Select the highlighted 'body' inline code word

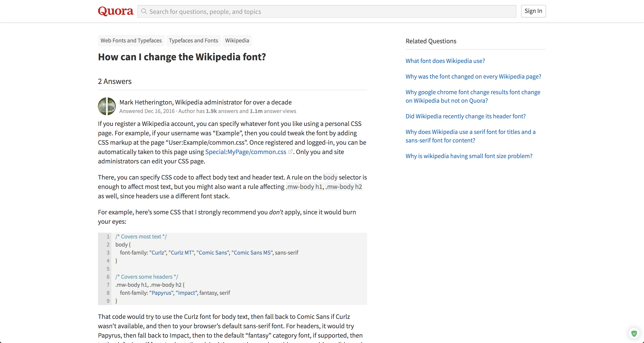click(330, 177)
